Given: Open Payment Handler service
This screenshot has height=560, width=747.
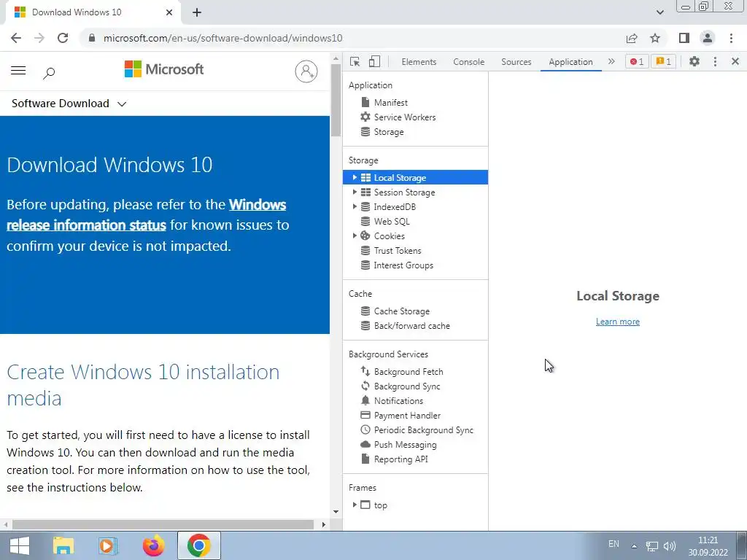Looking at the screenshot, I should click(407, 415).
